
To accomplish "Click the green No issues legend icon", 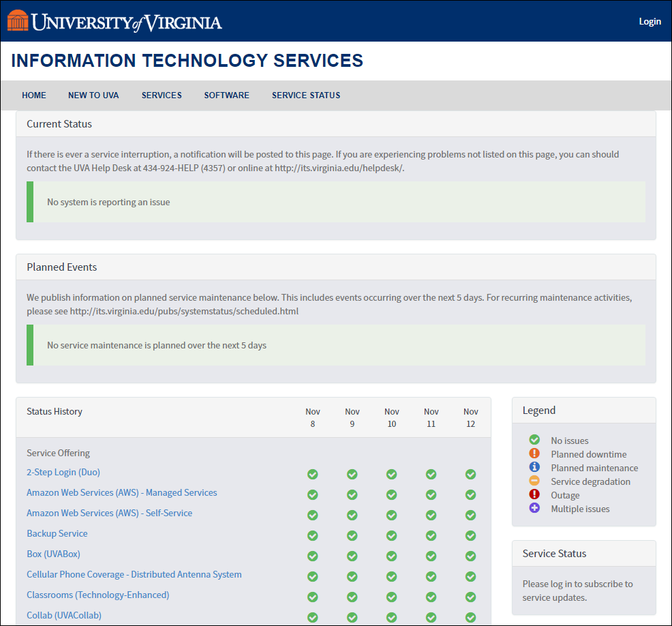I will [534, 441].
